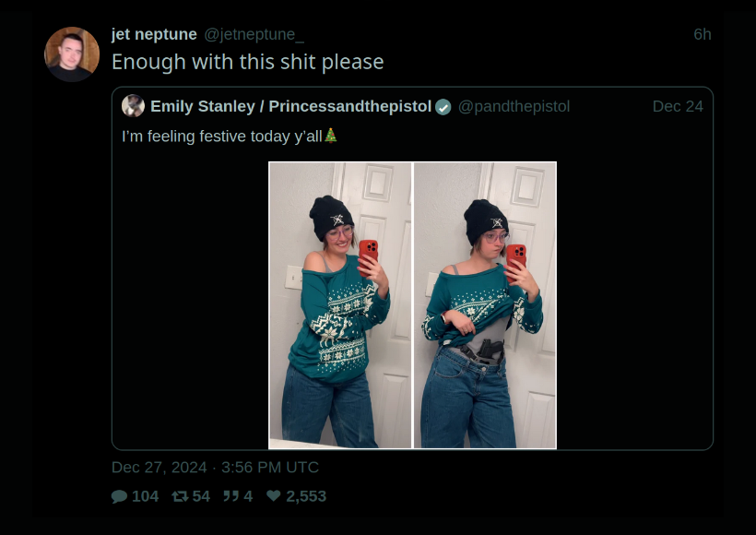The image size is (756, 535).
Task: Open the right mirror selfie photo
Action: pos(485,305)
